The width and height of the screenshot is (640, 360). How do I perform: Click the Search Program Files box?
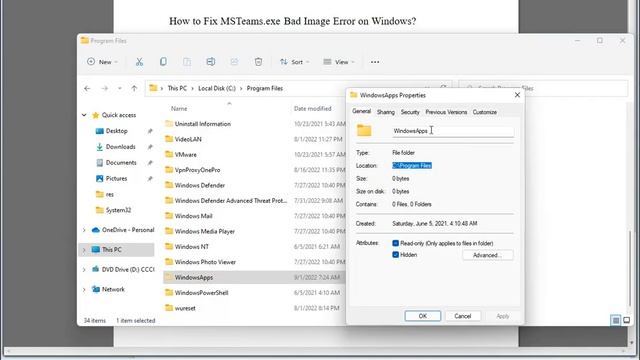[543, 88]
